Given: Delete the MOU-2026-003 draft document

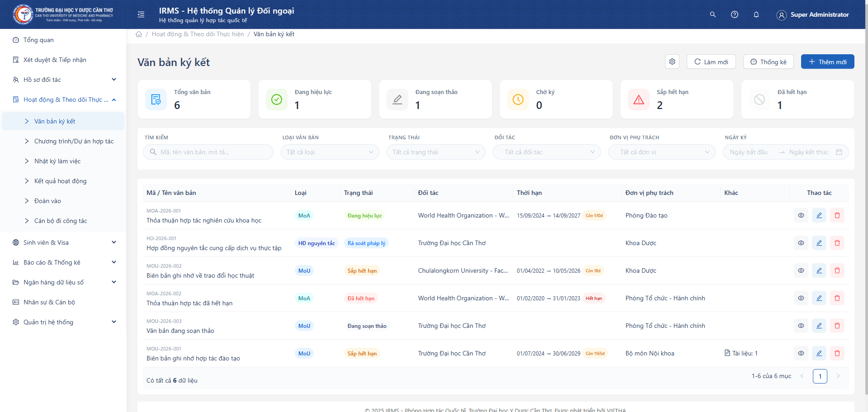Looking at the screenshot, I should coord(837,326).
